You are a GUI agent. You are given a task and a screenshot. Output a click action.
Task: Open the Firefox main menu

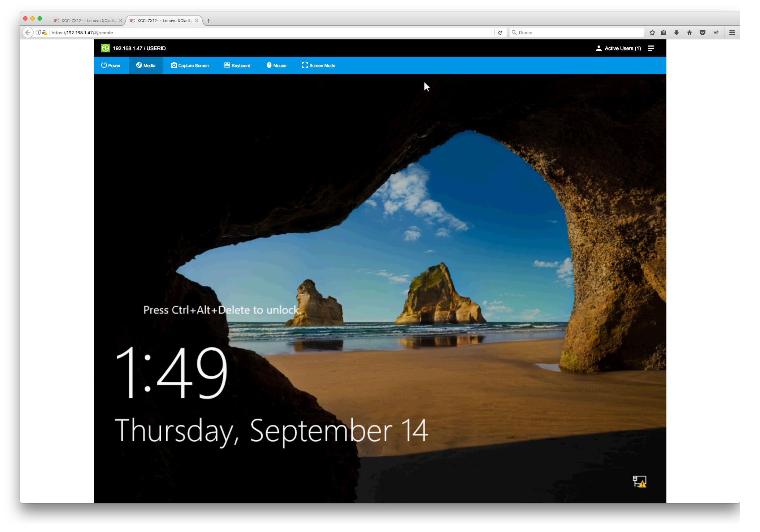pyautogui.click(x=732, y=33)
